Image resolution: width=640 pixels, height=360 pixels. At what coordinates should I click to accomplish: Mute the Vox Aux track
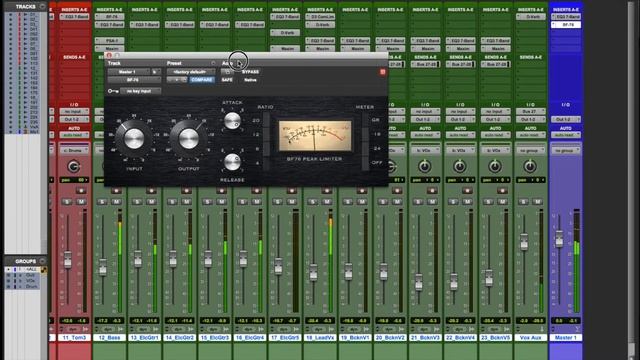538,202
